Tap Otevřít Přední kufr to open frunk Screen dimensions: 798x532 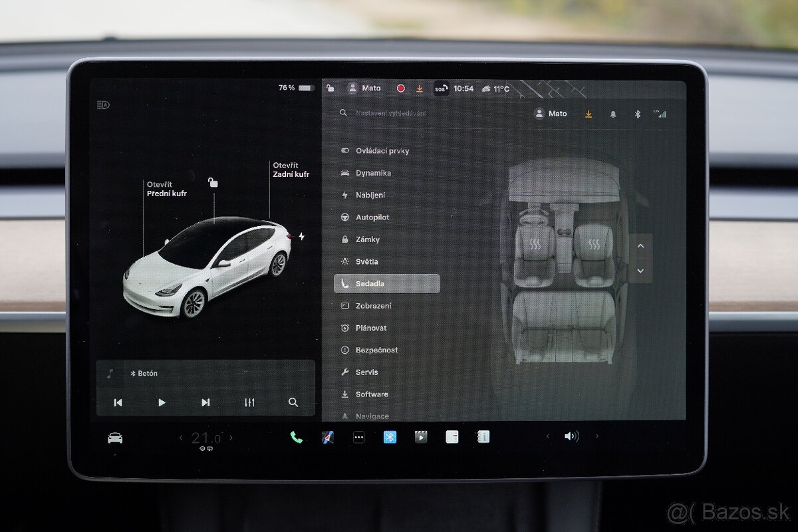point(167,188)
